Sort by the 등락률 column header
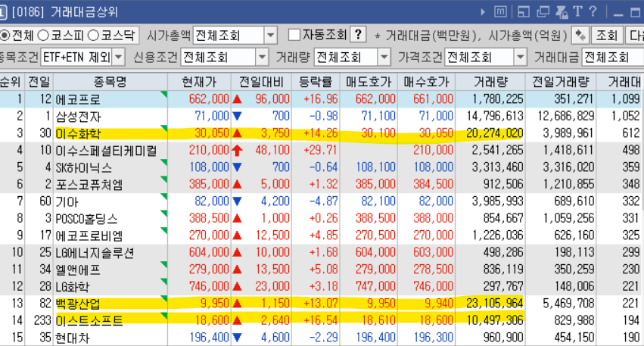 [316, 82]
